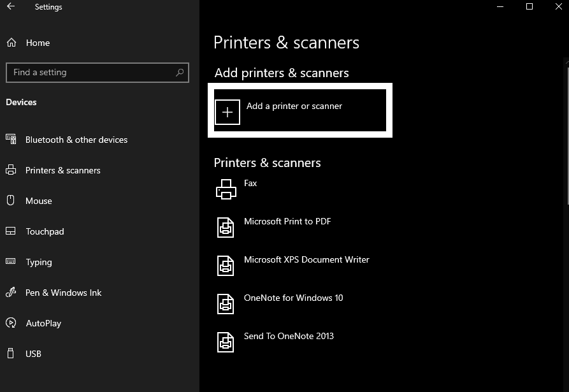Click the Microsoft Print to PDF icon

click(x=226, y=228)
